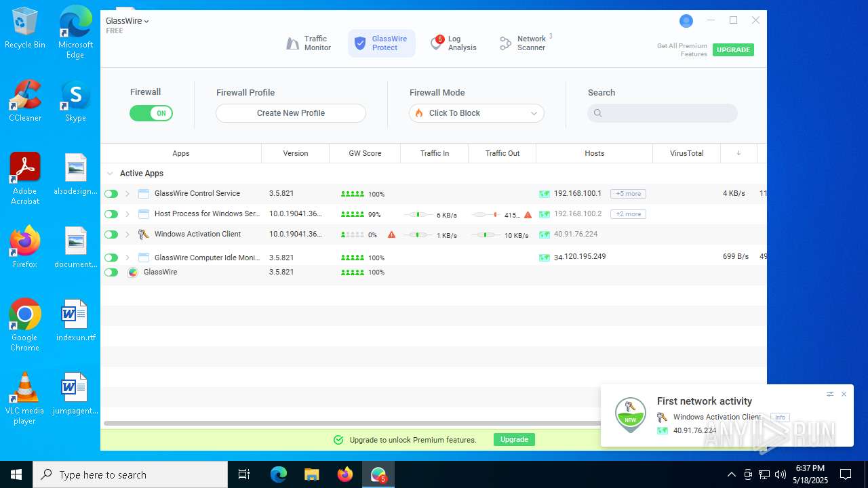The width and height of the screenshot is (868, 488).
Task: Collapse the Active Apps group
Action: tap(110, 174)
